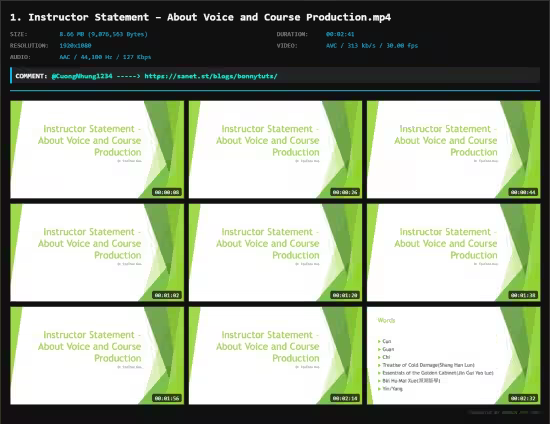The height and width of the screenshot is (424, 550).
Task: Select the thumbnail timestamped 00:01:20
Action: (275, 253)
